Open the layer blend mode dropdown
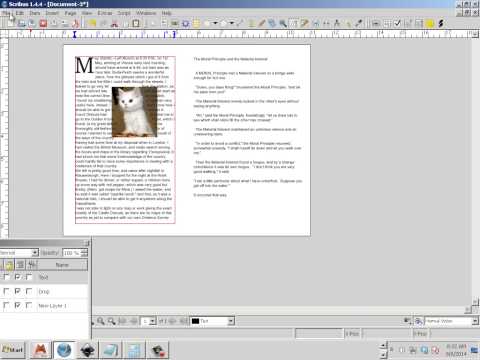The image size is (480, 360). tap(35, 253)
